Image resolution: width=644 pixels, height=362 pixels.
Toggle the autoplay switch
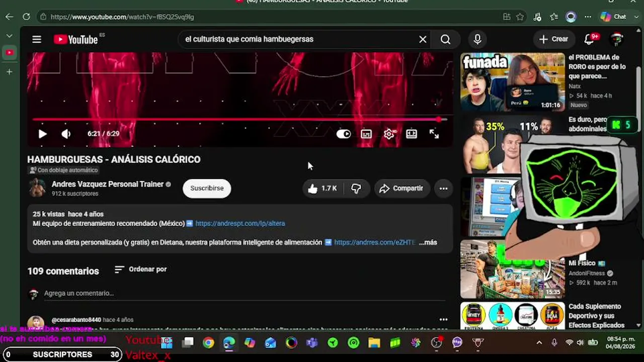coord(344,134)
